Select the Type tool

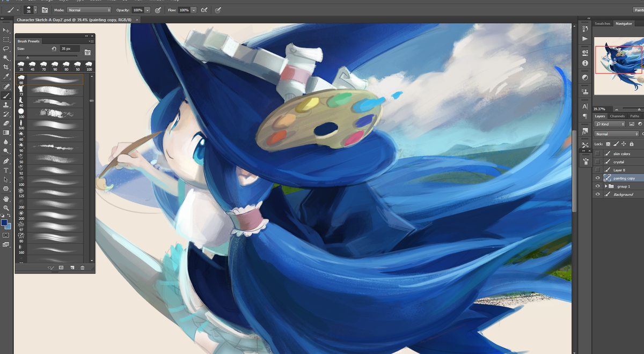[6, 170]
